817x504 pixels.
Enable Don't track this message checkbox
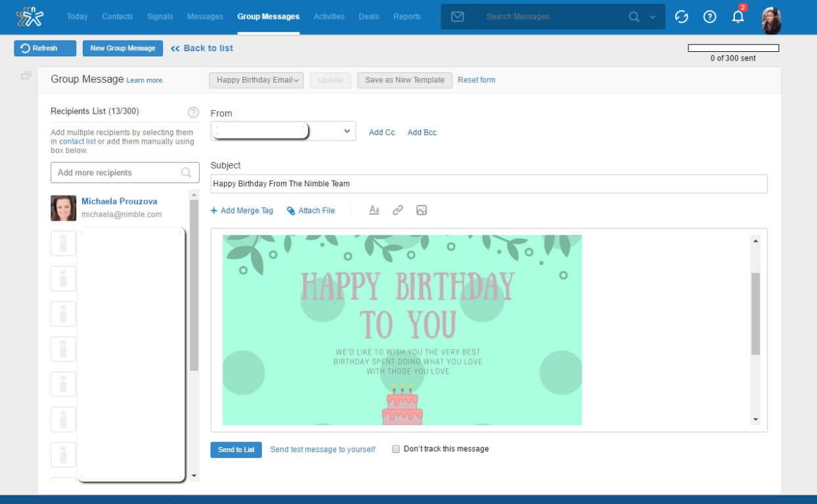396,449
